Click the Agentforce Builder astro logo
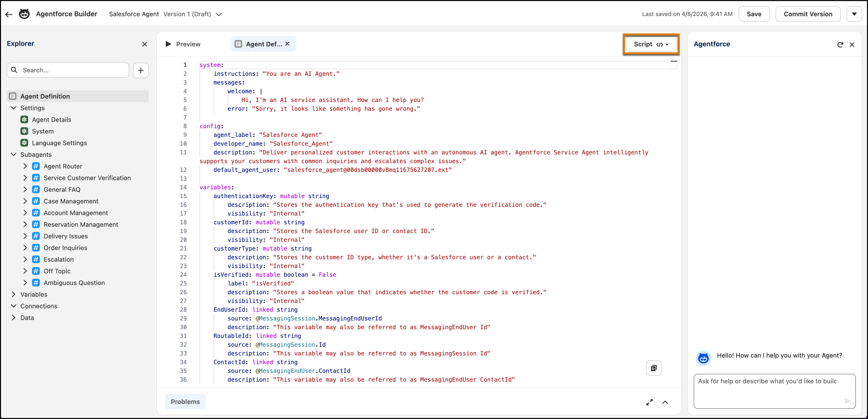The width and height of the screenshot is (868, 419). [24, 14]
